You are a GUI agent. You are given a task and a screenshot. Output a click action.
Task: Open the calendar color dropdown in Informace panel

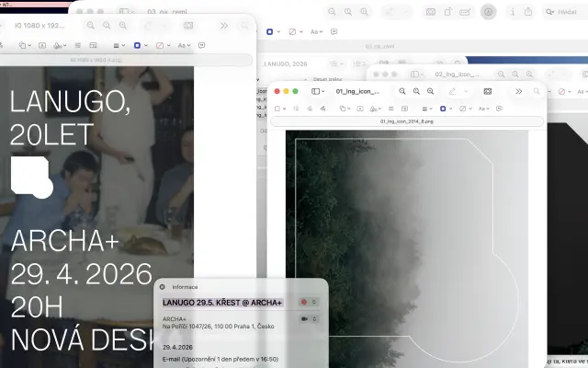click(x=308, y=302)
